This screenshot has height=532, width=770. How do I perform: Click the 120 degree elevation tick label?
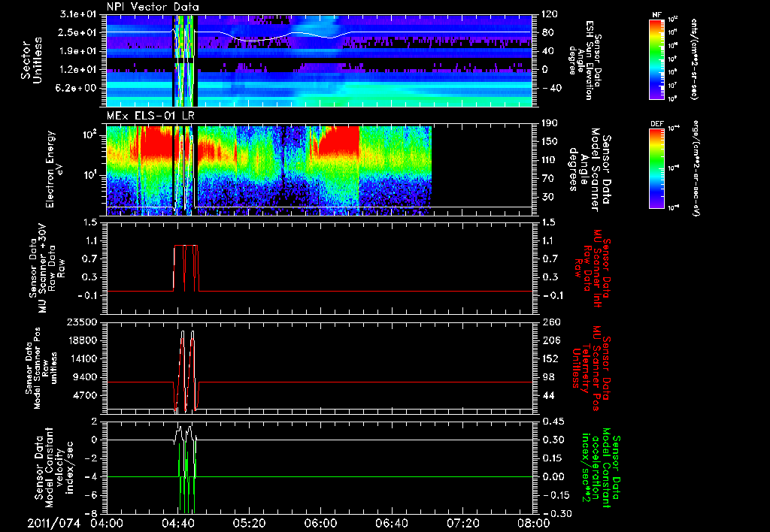click(550, 14)
